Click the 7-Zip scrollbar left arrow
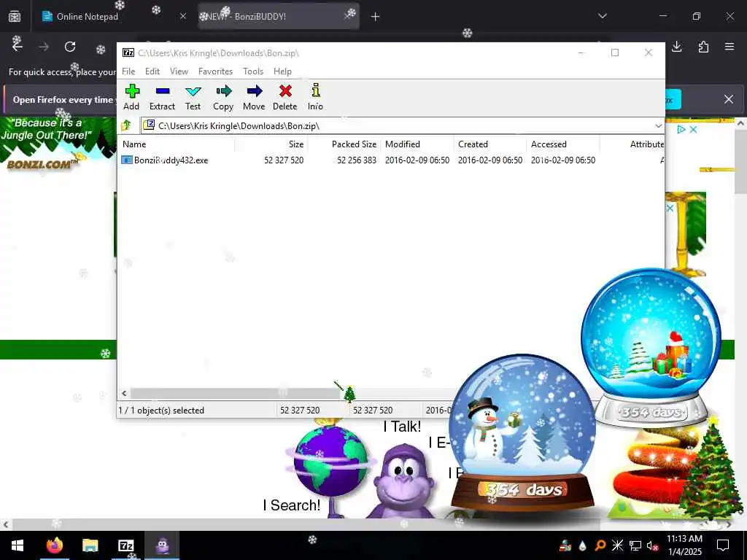Viewport: 747px width, 560px height. tap(124, 393)
